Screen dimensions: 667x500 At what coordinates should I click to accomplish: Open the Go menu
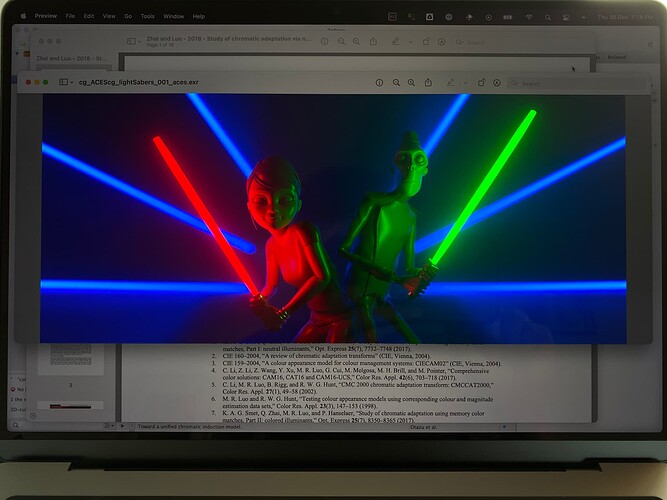coord(128,16)
